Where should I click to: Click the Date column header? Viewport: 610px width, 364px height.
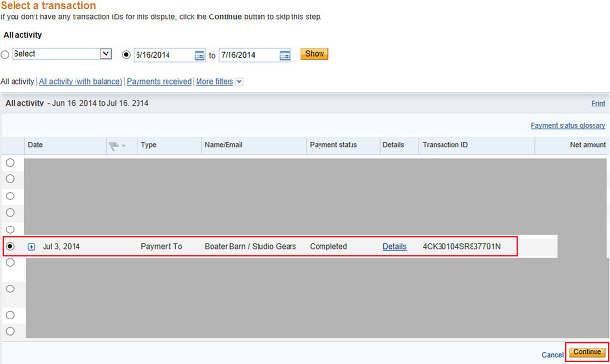coord(35,145)
